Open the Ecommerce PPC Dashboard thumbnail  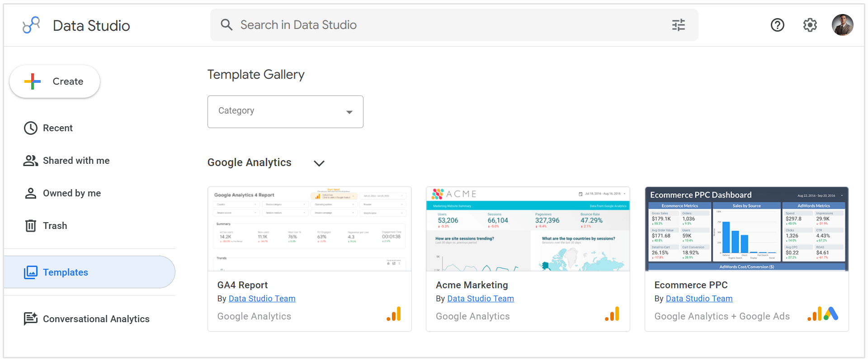tap(747, 229)
